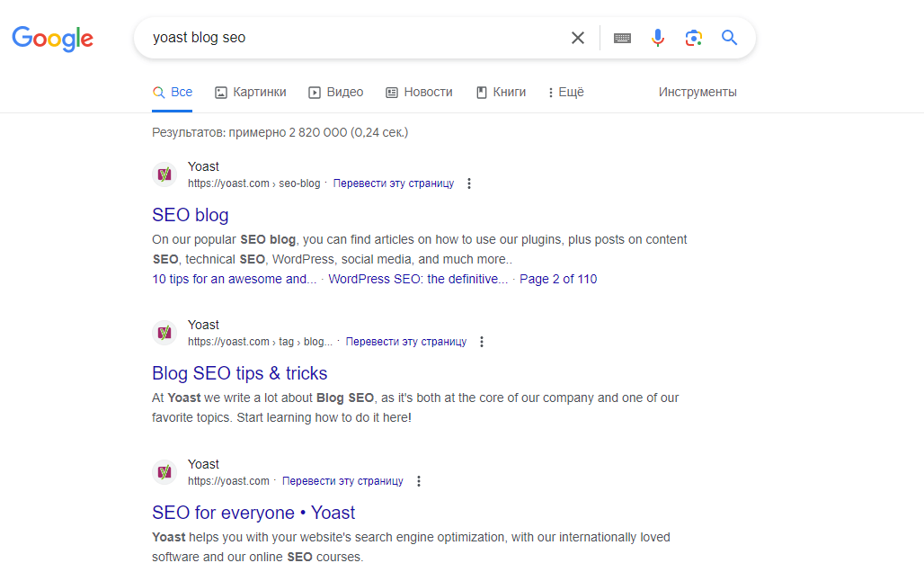The height and width of the screenshot is (572, 924).
Task: Open Инструменты search tools
Action: click(x=697, y=92)
